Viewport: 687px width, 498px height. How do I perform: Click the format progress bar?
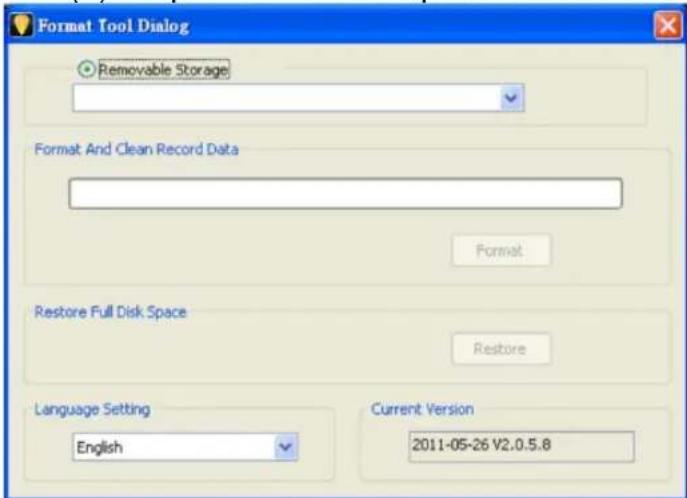[x=346, y=193]
